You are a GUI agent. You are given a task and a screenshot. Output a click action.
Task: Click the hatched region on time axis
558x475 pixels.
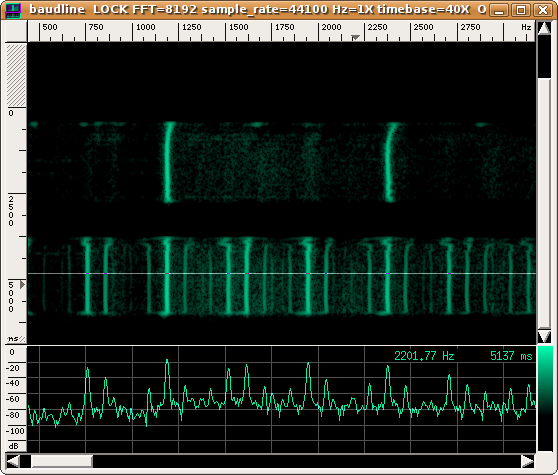tap(16, 75)
